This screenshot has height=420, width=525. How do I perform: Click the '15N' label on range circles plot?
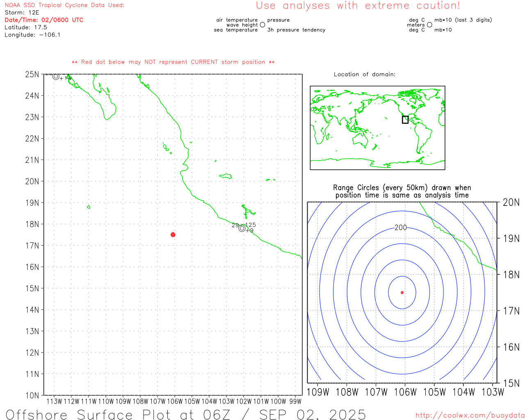point(511,383)
